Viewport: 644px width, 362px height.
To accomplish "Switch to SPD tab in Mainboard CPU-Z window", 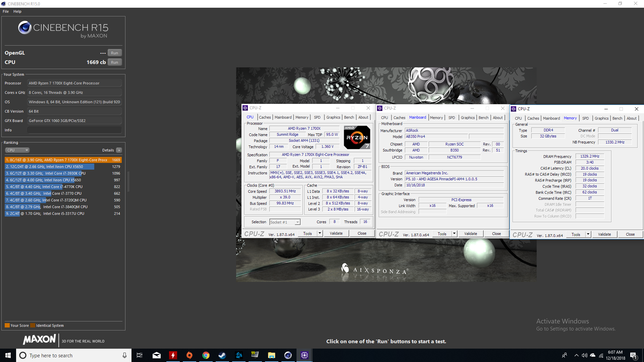I will (x=452, y=118).
